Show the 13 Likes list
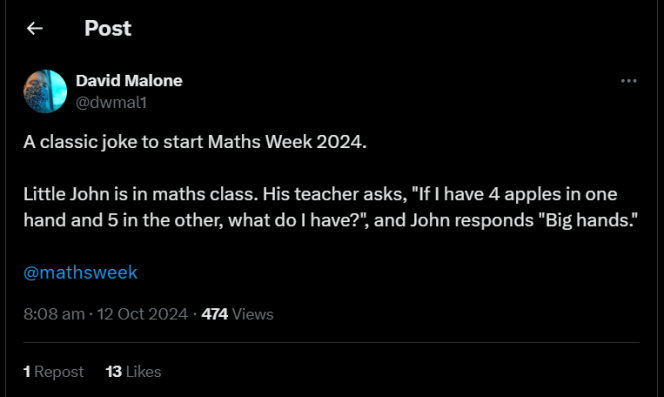The image size is (664, 397). point(133,372)
